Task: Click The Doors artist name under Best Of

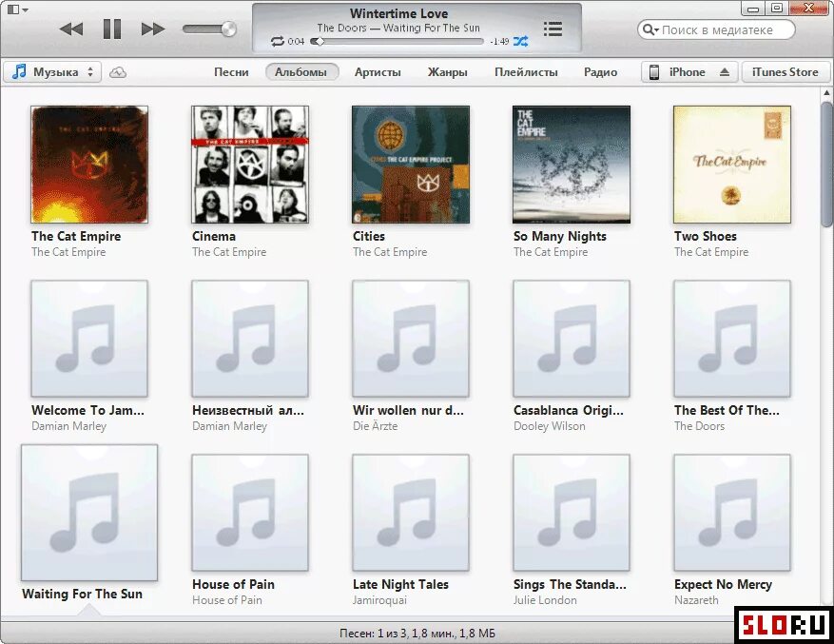Action: click(x=699, y=426)
